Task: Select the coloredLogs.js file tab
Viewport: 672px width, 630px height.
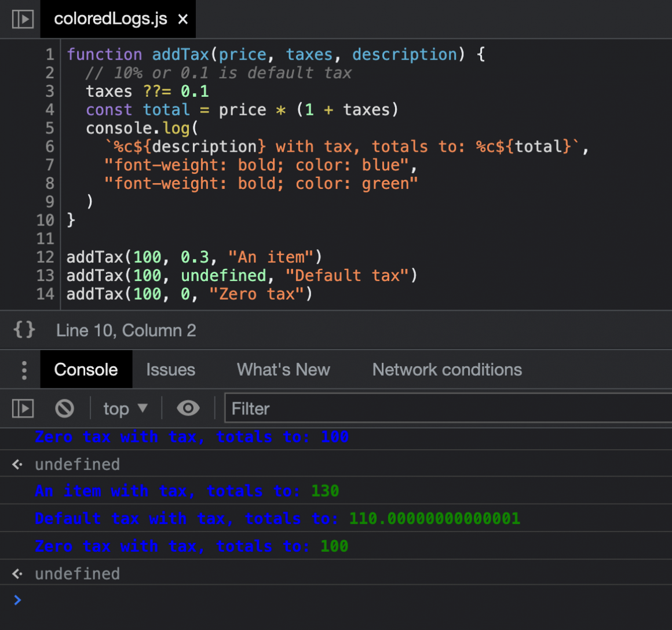Action: pyautogui.click(x=110, y=19)
